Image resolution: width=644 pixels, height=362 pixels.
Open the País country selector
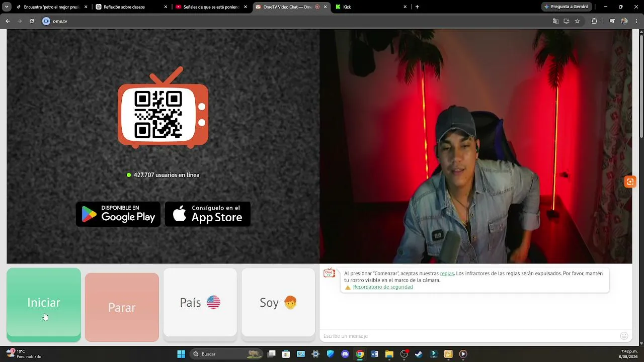point(200,302)
